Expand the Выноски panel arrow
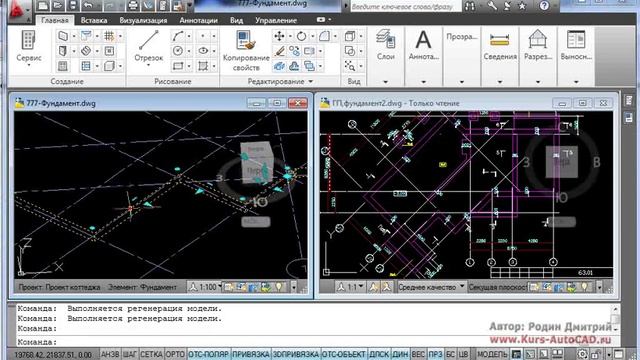 [x=576, y=82]
